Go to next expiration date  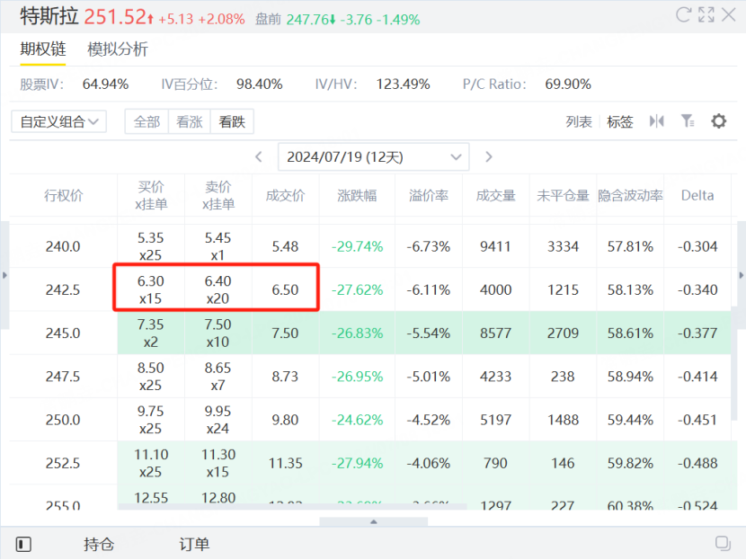tap(489, 157)
